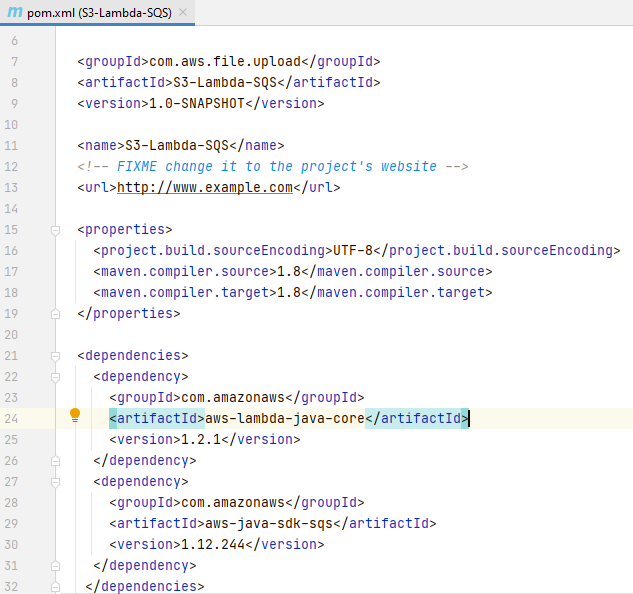
Task: Click highlighted closing artifactId tag line 24
Action: pos(417,418)
